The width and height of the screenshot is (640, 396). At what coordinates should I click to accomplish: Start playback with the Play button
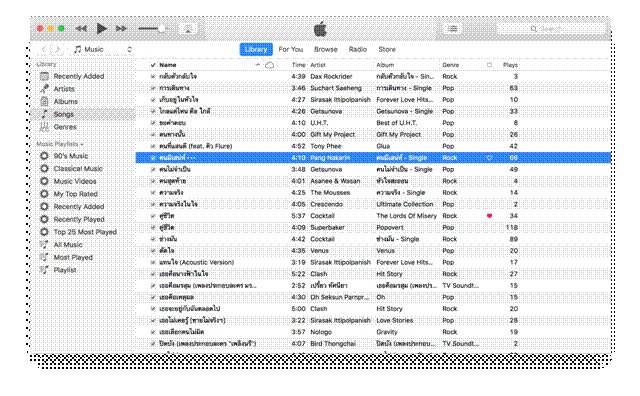tap(102, 29)
